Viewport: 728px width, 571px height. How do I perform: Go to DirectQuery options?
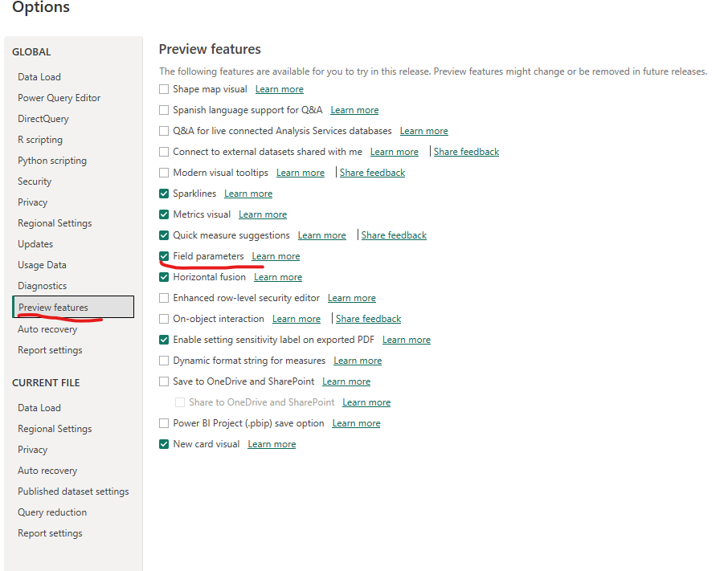point(43,119)
